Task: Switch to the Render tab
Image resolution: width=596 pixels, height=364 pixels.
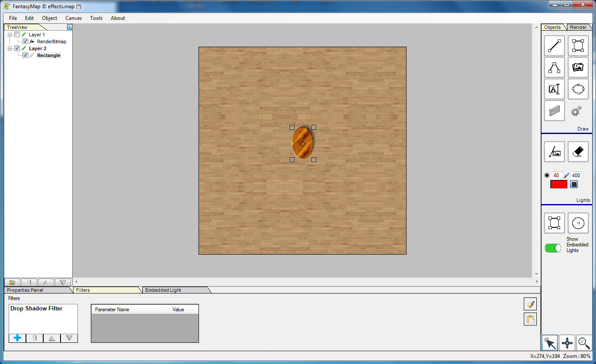Action: coord(578,27)
